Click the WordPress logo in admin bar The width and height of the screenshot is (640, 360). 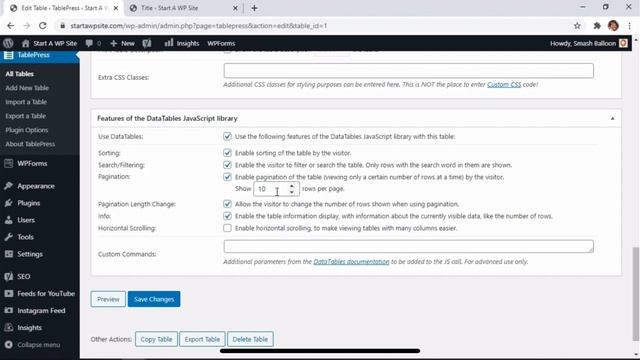pyautogui.click(x=8, y=43)
